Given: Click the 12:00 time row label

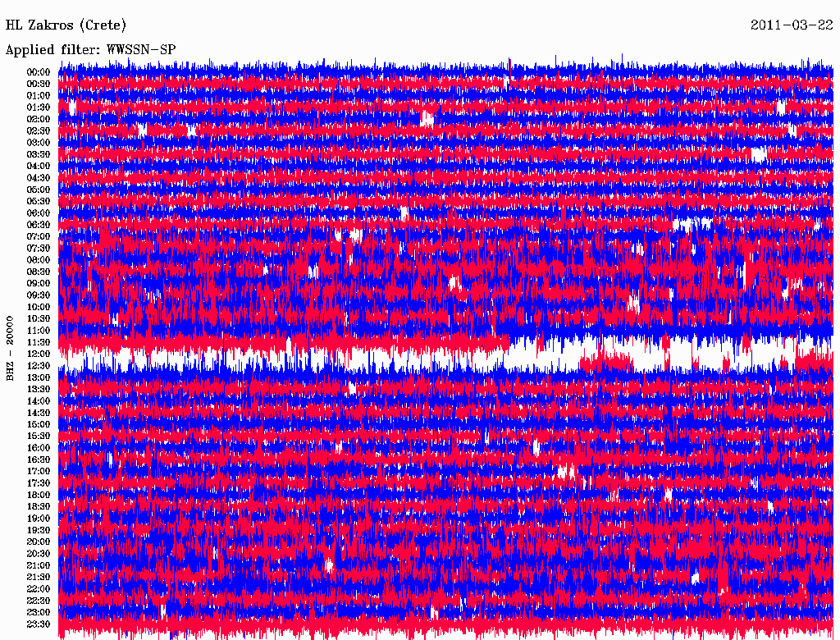Looking at the screenshot, I should pyautogui.click(x=39, y=354).
